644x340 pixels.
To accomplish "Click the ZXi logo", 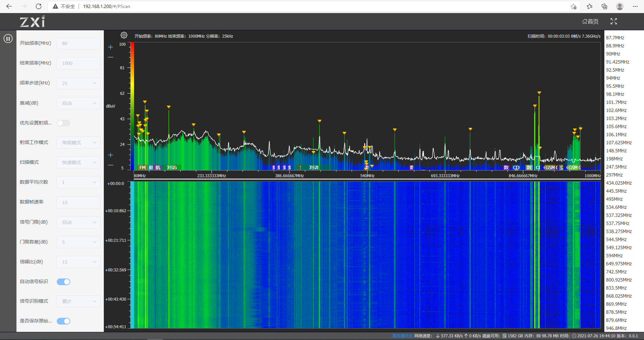I will [x=32, y=22].
